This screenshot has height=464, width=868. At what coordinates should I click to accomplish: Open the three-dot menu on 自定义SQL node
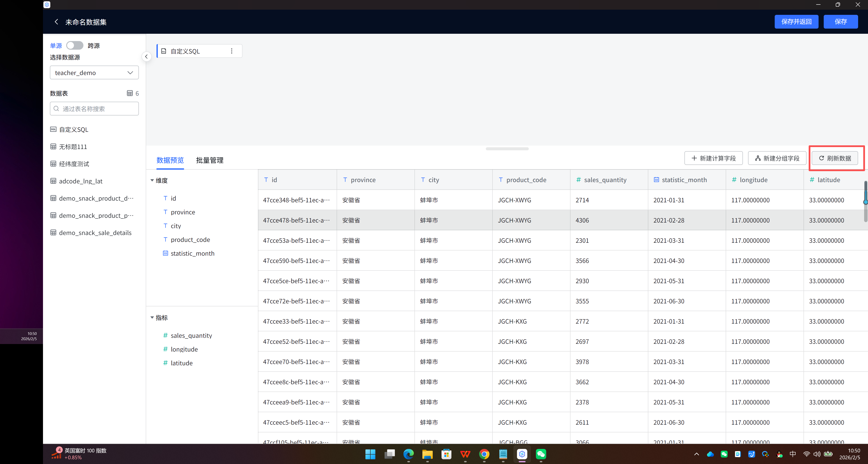click(x=232, y=51)
